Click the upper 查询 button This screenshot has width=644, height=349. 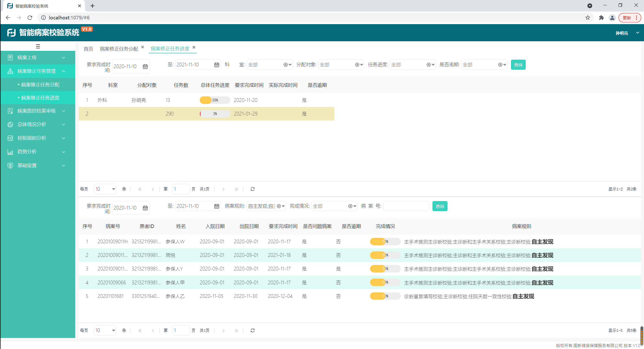click(518, 65)
